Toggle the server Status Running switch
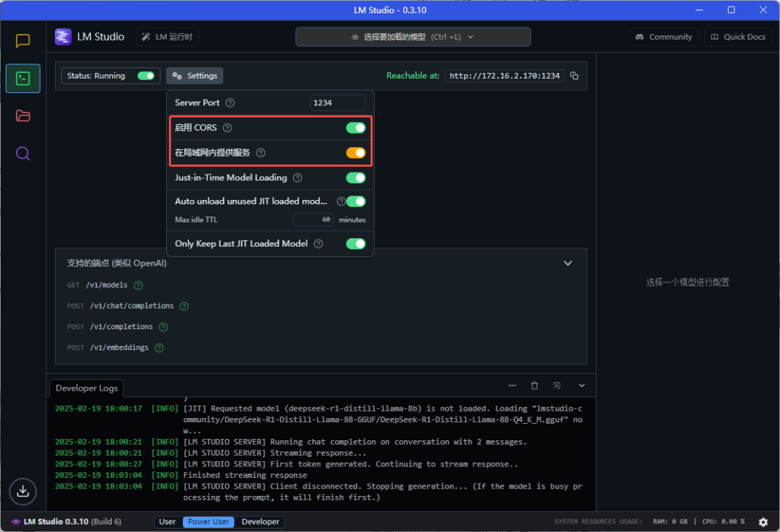Screen dimensions: 780x532 tap(146, 76)
